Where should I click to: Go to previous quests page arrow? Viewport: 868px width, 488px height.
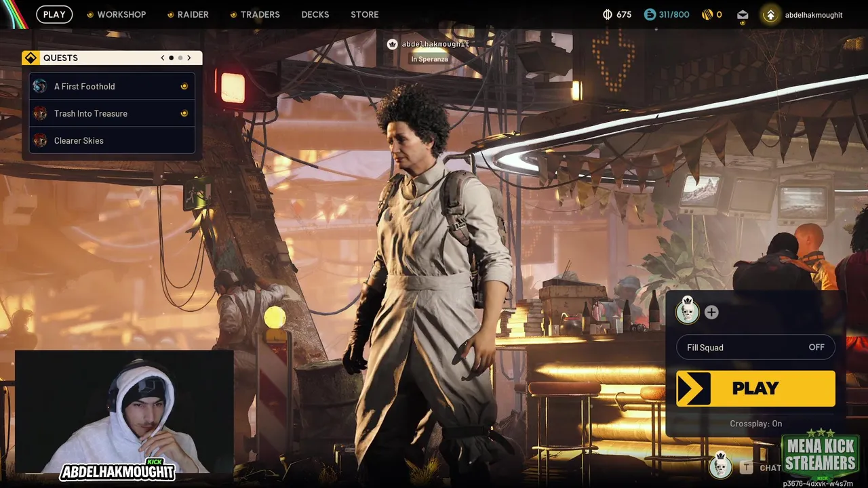click(x=163, y=58)
